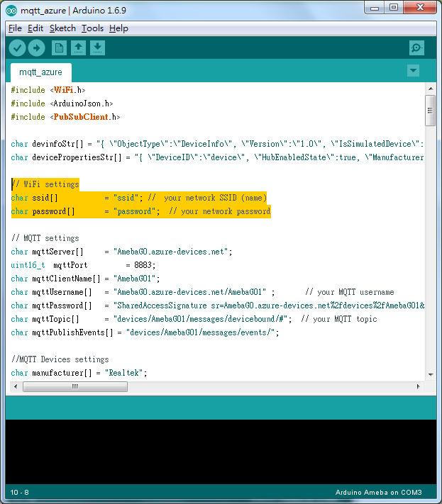This screenshot has height=504, width=442.
Task: Open the Tools menu
Action: click(92, 28)
